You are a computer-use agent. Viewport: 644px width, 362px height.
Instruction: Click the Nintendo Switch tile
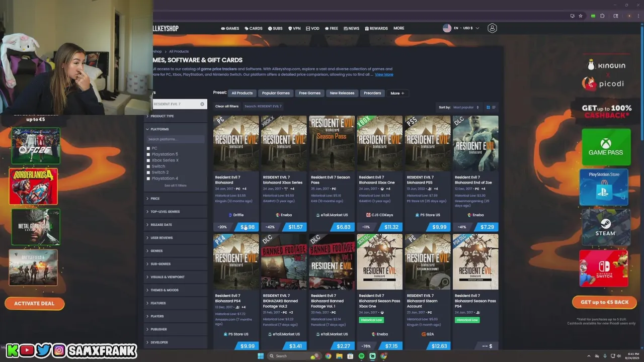[x=603, y=268]
